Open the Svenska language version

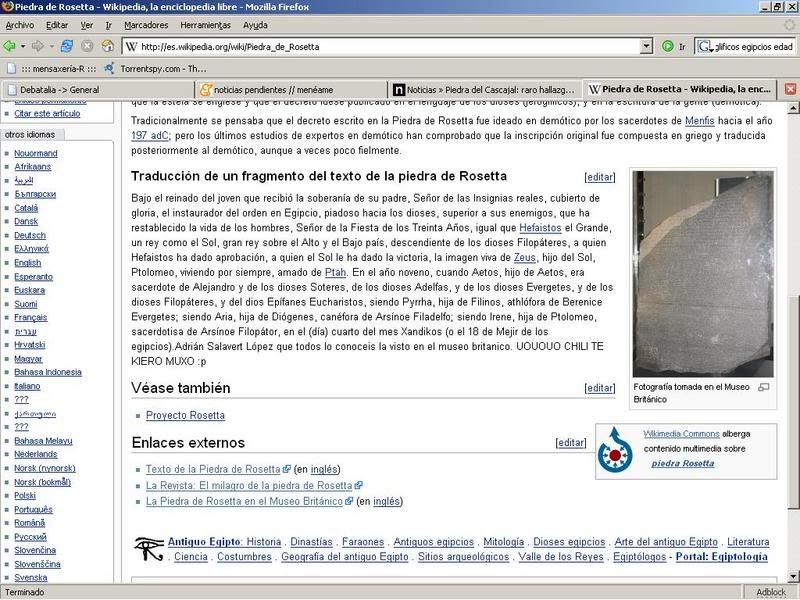click(31, 578)
